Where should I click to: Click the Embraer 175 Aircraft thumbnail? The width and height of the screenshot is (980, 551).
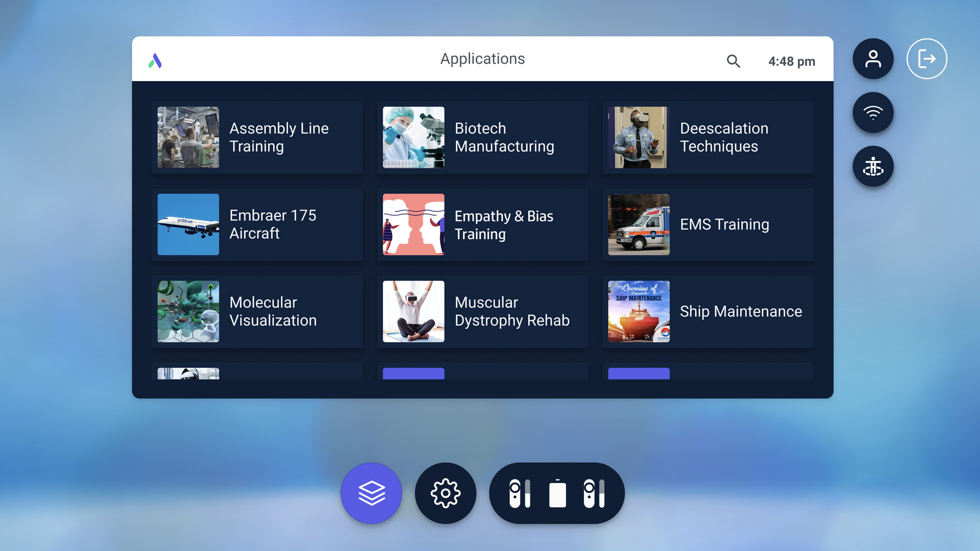click(x=188, y=224)
